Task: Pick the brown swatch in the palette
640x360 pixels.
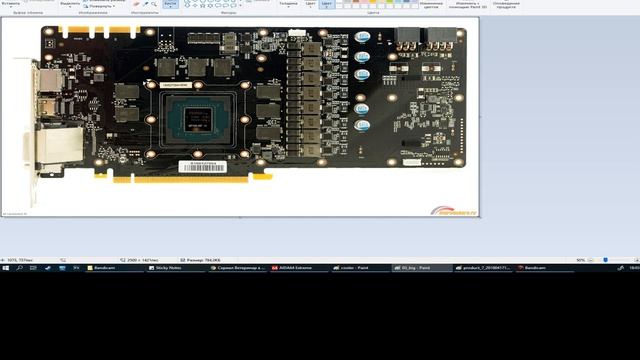Action: (356, 2)
